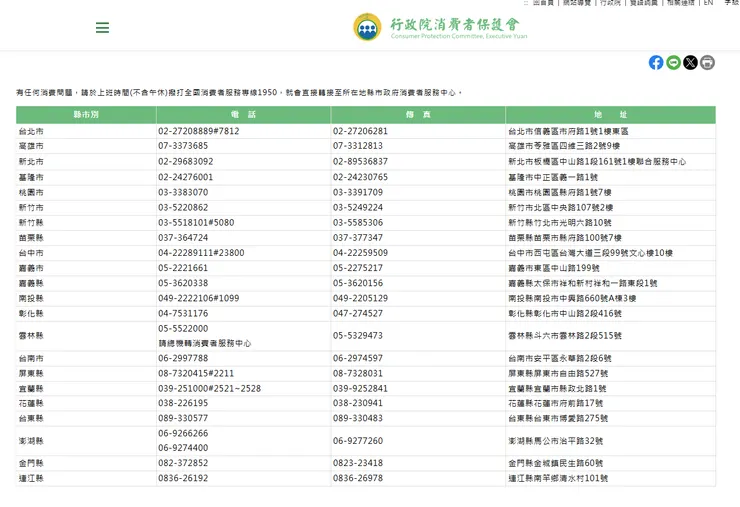This screenshot has width=740, height=507.
Task: Select the phone number 04-22289111#23800
Action: (201, 253)
